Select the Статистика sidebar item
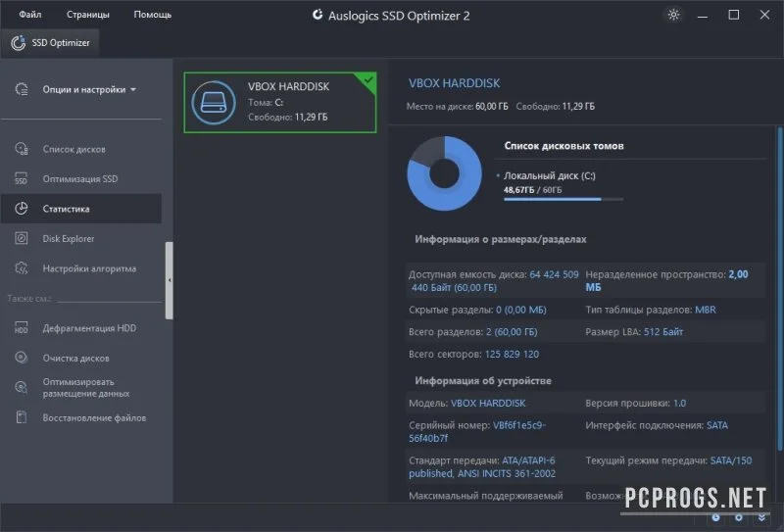 [x=81, y=209]
